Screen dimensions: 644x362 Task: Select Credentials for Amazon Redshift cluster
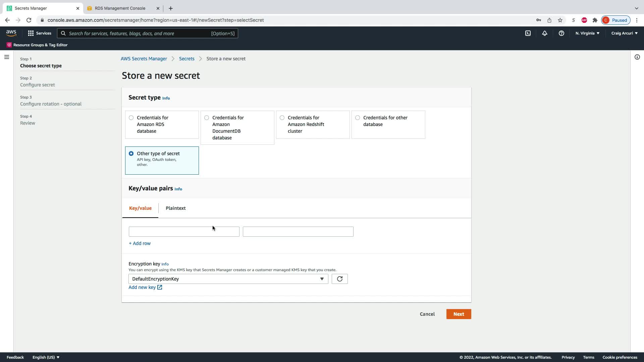click(282, 118)
